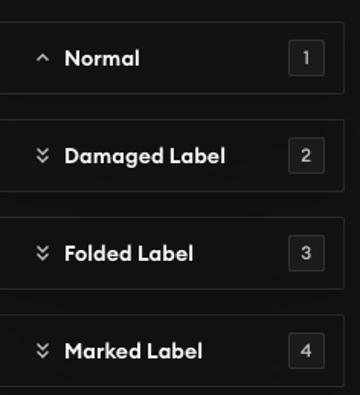Click empty space inside Marked Label card
The height and width of the screenshot is (395, 360).
point(245,351)
